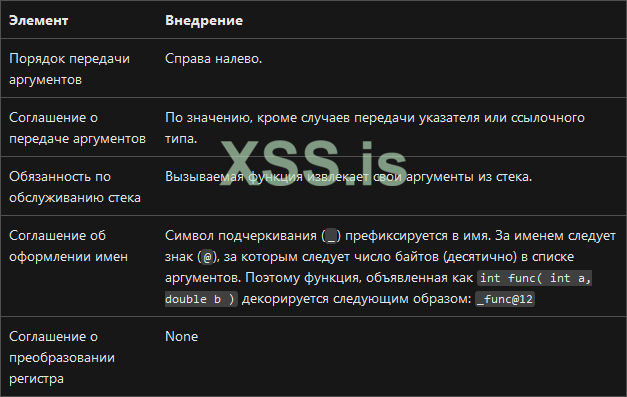Click the 'Элемент' column header
This screenshot has height=397, width=627.
point(38,20)
